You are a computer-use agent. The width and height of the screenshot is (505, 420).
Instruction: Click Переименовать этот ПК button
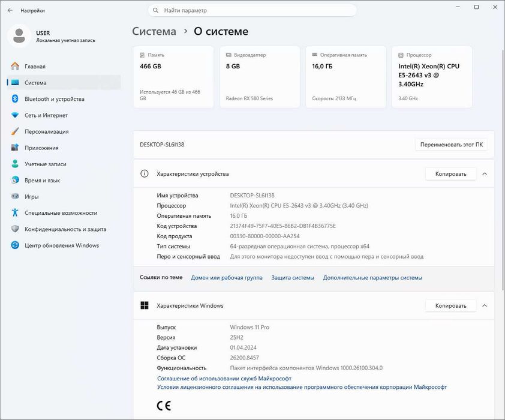(x=452, y=145)
